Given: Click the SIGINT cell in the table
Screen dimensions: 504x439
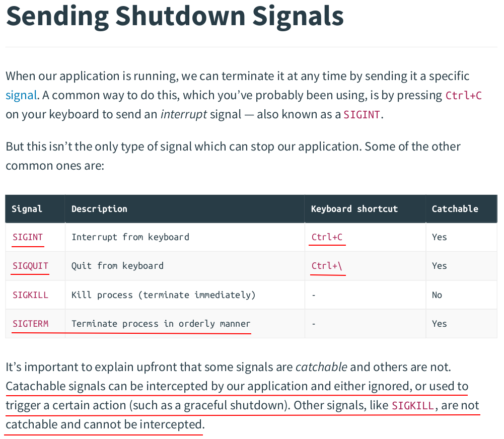Looking at the screenshot, I should click(28, 237).
